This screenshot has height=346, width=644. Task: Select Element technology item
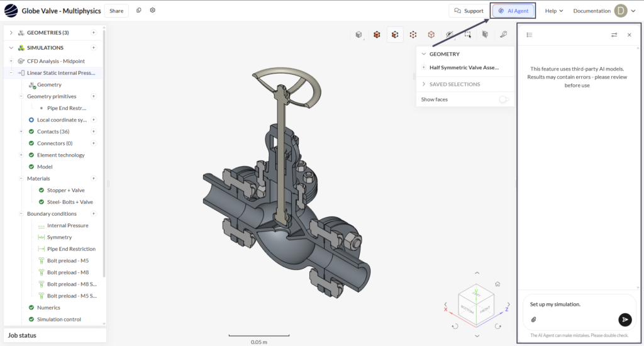tap(61, 155)
